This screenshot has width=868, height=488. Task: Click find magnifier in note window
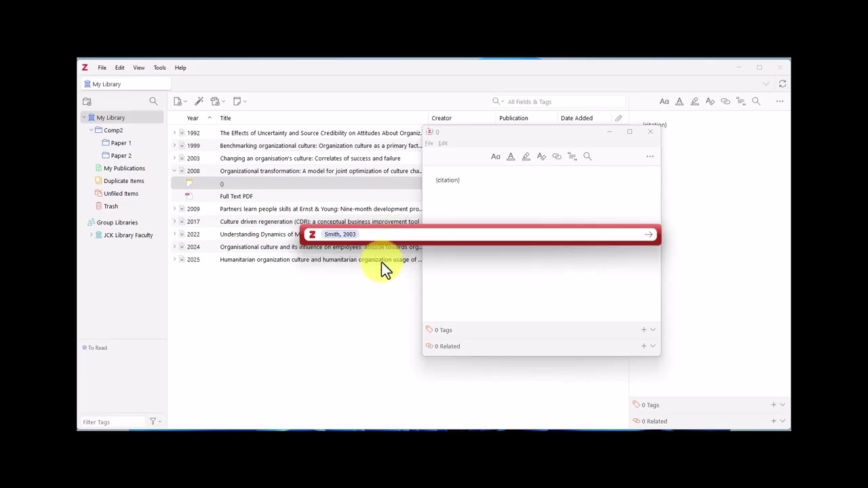click(x=587, y=157)
